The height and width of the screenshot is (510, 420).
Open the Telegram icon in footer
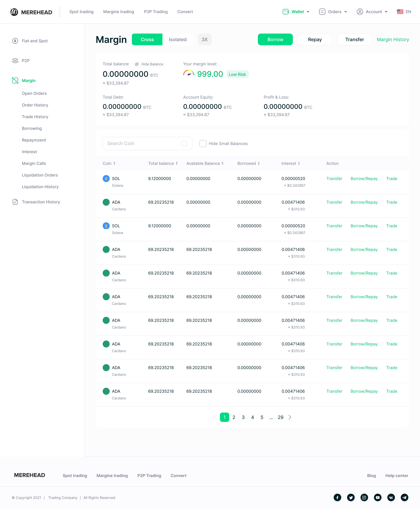(x=404, y=497)
